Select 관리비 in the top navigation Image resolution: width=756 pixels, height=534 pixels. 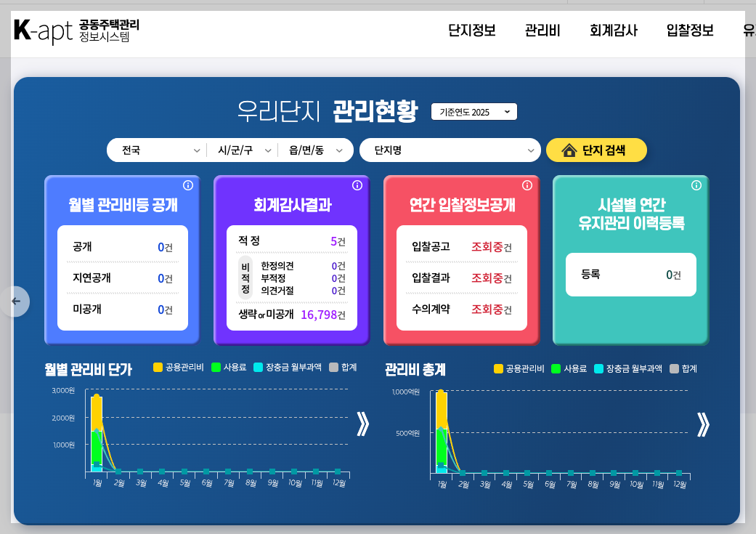coord(542,29)
